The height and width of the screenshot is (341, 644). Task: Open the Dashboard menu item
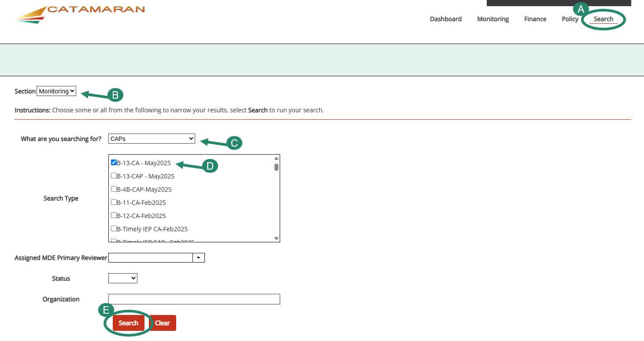[x=446, y=19]
